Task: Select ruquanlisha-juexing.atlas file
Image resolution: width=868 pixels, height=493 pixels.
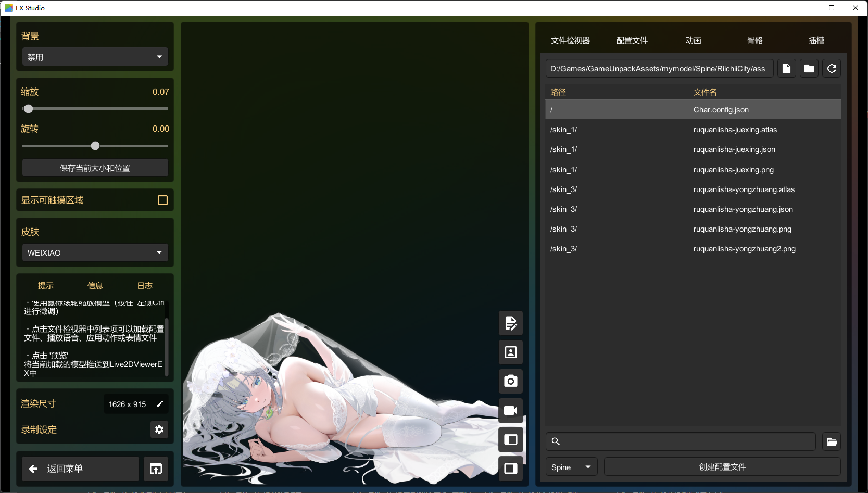Action: [x=694, y=130]
